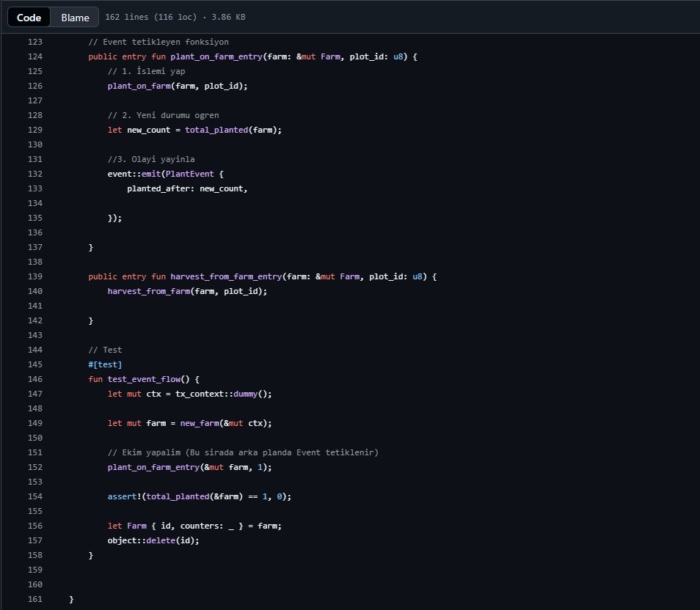Click the file info '162 lines (116 loc) · 3.86 KB'
Image resolution: width=700 pixels, height=610 pixels.
click(175, 17)
